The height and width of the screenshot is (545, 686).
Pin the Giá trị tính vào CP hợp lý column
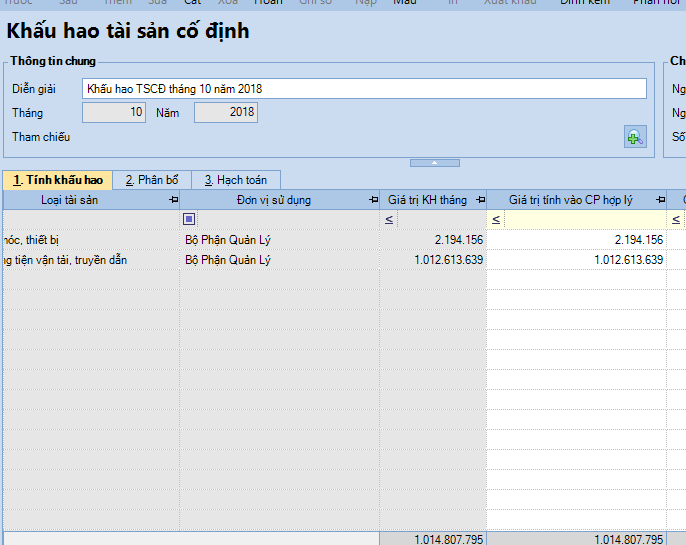660,200
